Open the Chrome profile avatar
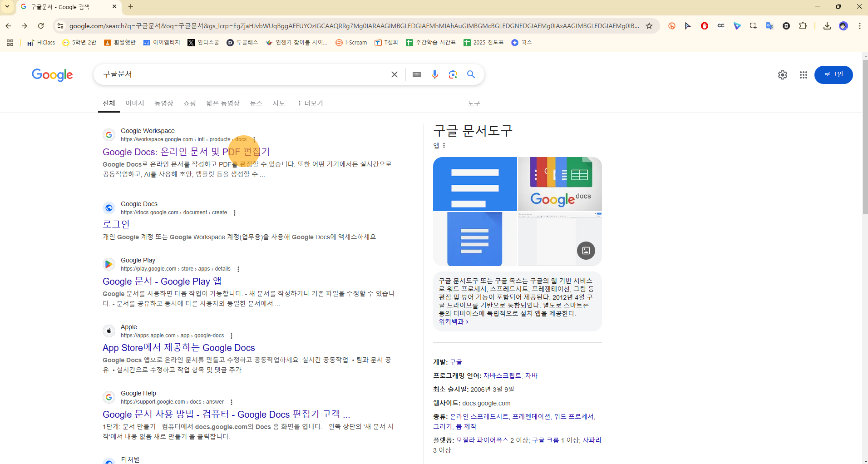Viewport: 868px width, 464px height. [x=843, y=26]
